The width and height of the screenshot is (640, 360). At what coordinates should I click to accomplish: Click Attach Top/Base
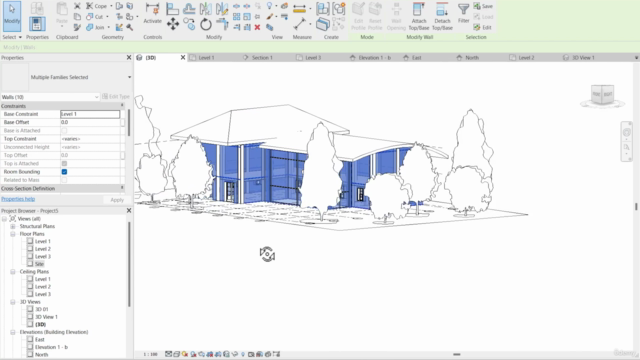(x=419, y=16)
